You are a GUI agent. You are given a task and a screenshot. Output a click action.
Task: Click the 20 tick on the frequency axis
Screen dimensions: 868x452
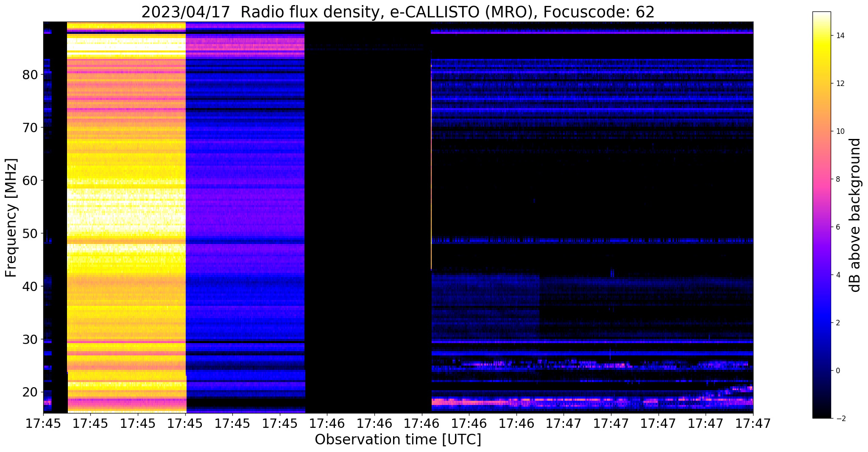30,392
